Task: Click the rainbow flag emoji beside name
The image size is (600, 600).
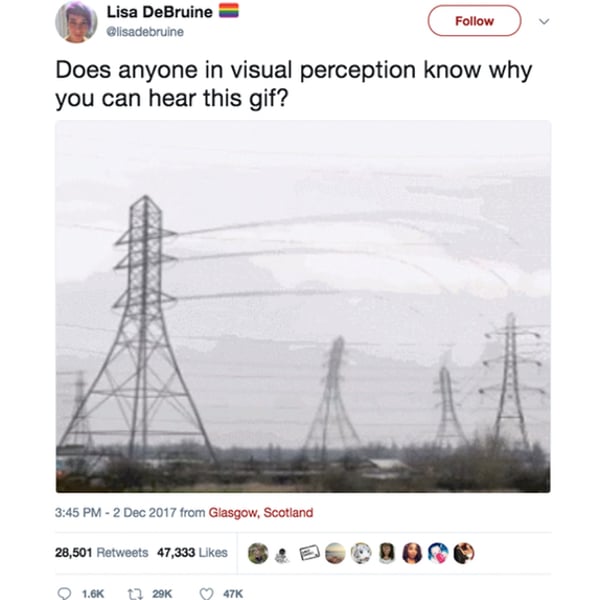Action: click(x=228, y=11)
